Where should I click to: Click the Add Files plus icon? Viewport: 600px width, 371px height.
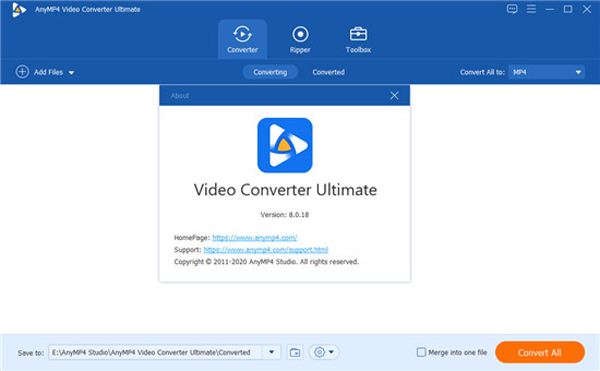tap(22, 72)
